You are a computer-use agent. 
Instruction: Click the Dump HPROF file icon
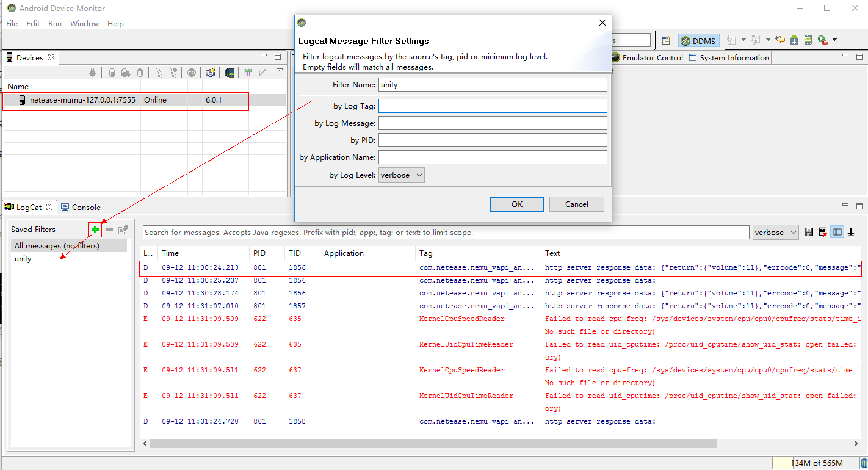point(125,73)
